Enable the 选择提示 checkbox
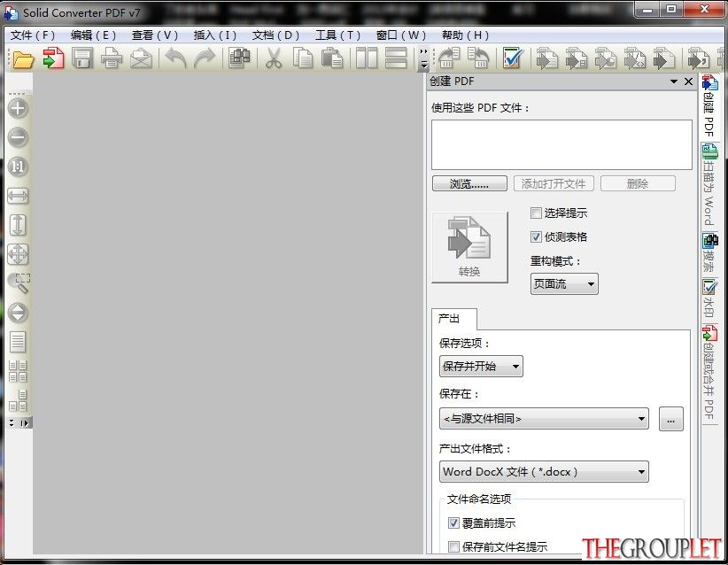This screenshot has width=728, height=565. tap(536, 213)
